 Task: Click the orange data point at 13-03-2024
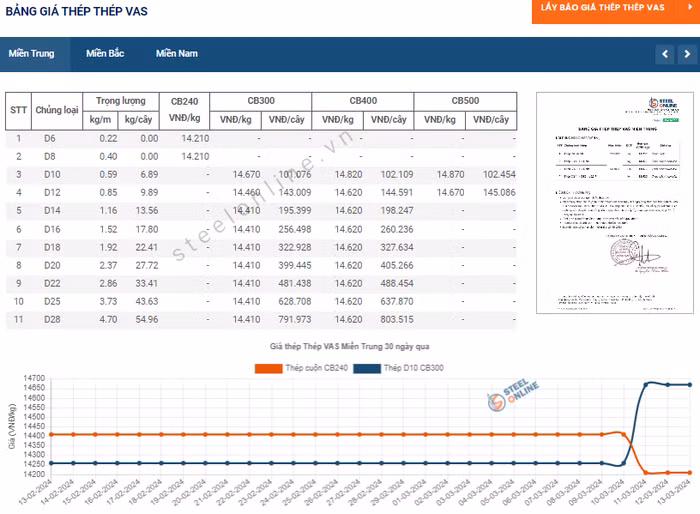(690, 472)
